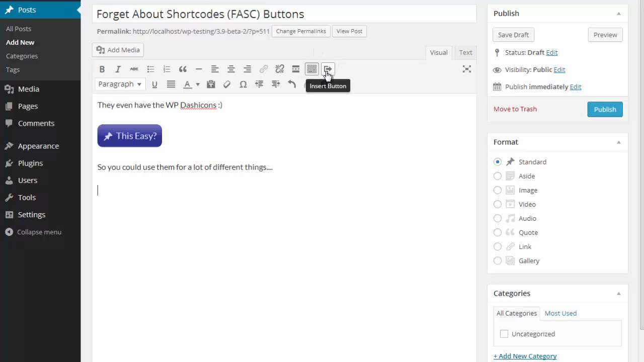Open the text color picker dropdown
Screen dimensions: 644x362
tap(197, 84)
